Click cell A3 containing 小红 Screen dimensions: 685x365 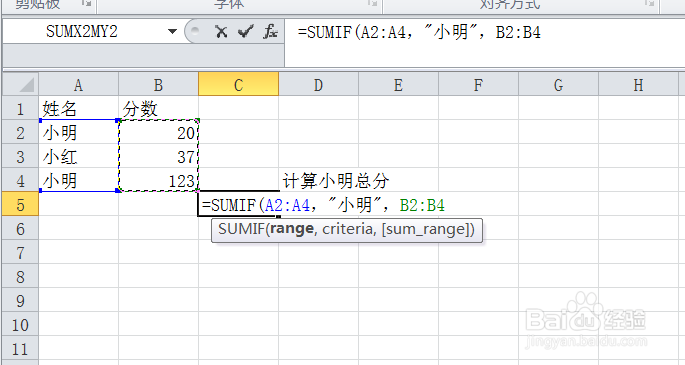coord(79,156)
